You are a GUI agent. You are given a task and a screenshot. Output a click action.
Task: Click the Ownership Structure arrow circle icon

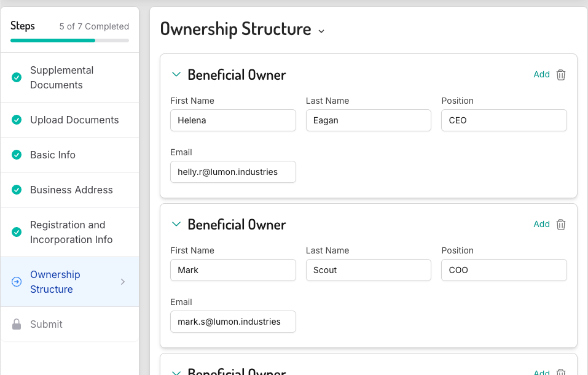17,282
